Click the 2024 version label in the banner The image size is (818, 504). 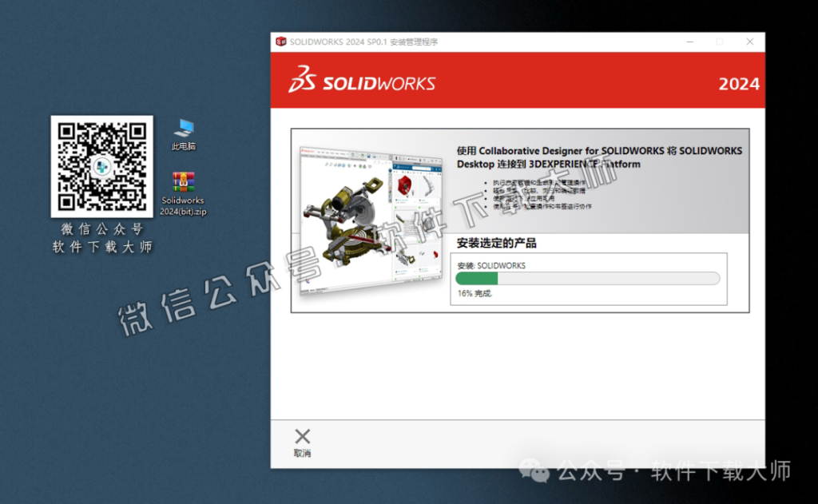pyautogui.click(x=739, y=83)
